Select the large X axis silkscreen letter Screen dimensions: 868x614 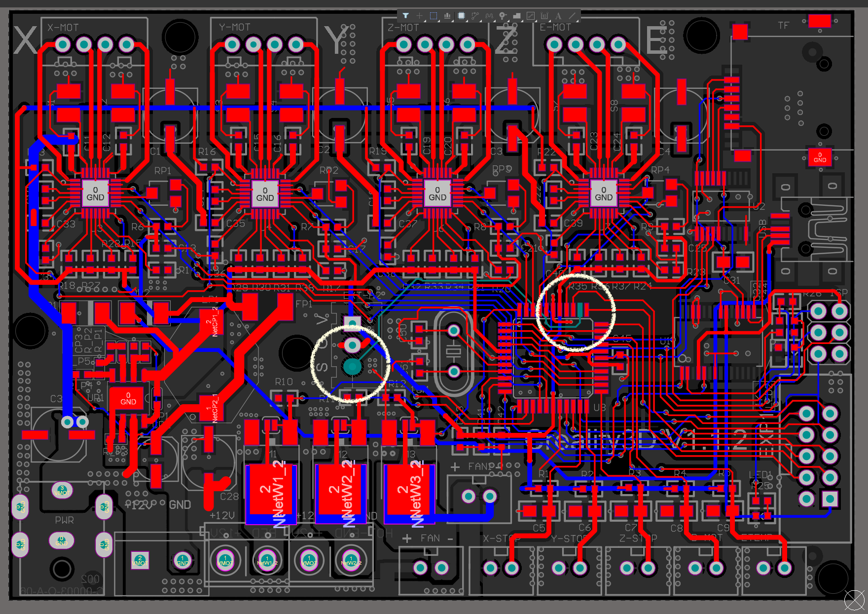tap(26, 40)
